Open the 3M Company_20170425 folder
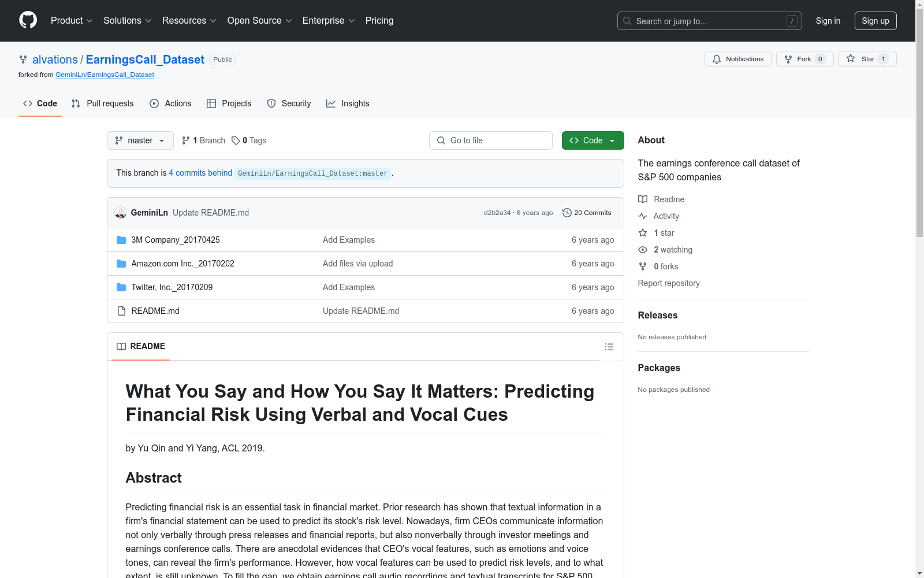Image resolution: width=924 pixels, height=578 pixels. point(176,239)
